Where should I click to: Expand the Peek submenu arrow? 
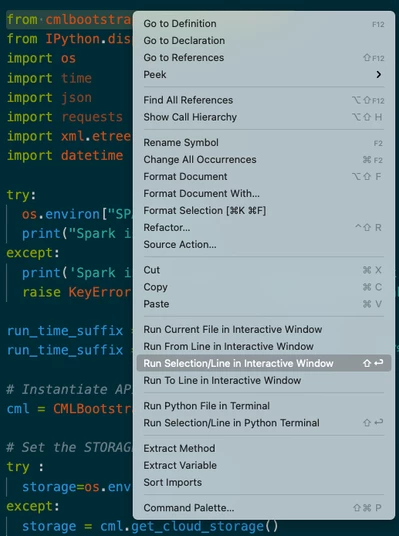click(378, 75)
